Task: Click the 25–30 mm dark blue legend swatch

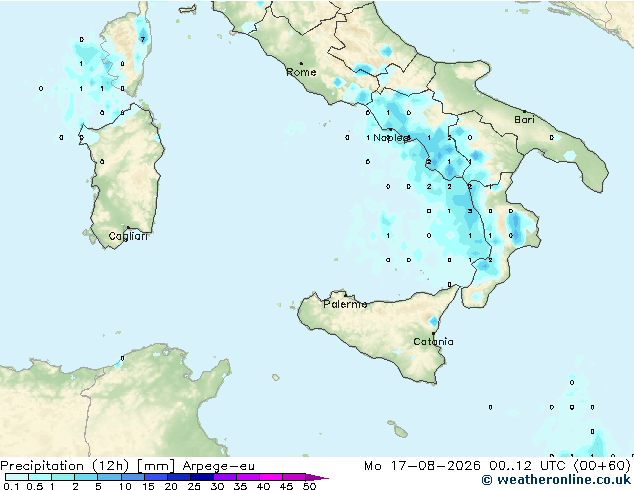Action: tap(202, 477)
